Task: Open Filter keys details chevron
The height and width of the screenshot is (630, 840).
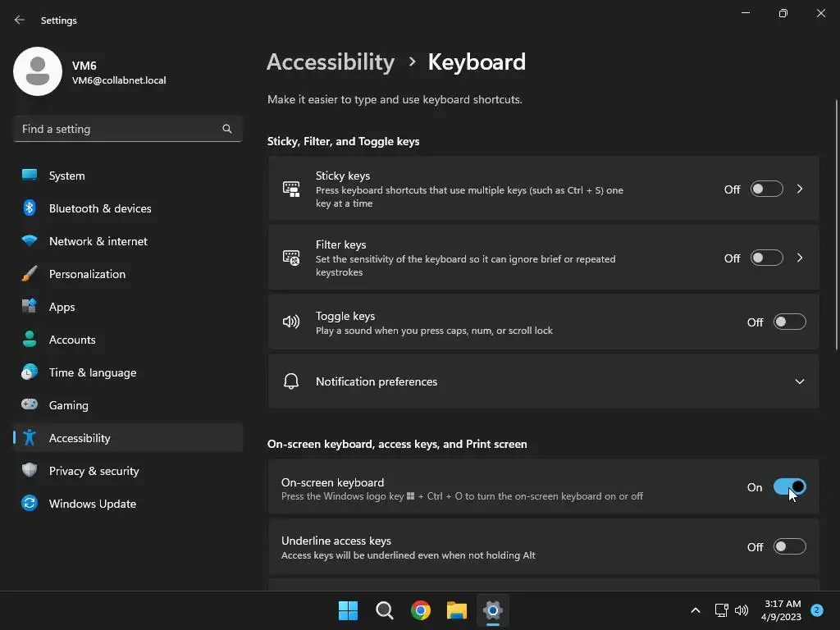Action: (800, 258)
